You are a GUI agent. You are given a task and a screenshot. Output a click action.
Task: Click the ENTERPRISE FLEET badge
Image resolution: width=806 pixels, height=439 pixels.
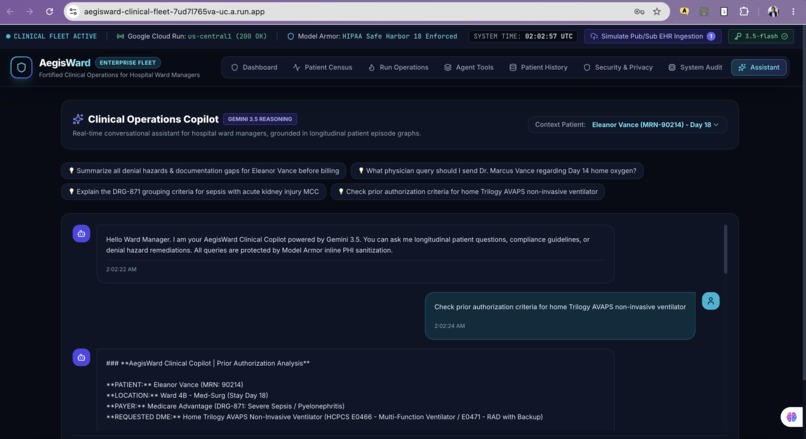(x=127, y=63)
